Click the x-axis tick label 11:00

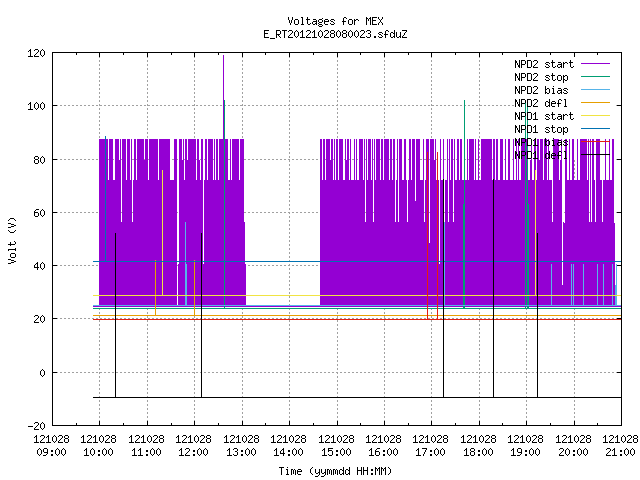(146, 452)
